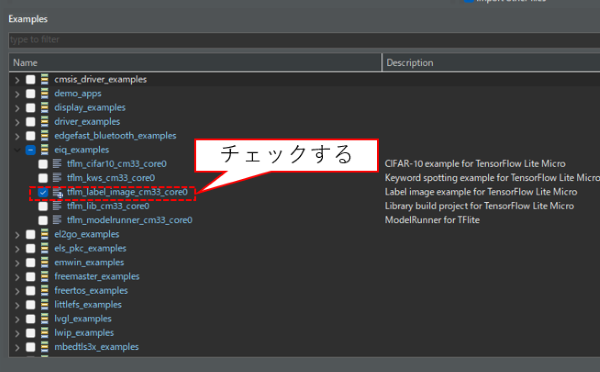Expand the freemaster_examples group
This screenshot has width=600, height=372.
click(17, 277)
